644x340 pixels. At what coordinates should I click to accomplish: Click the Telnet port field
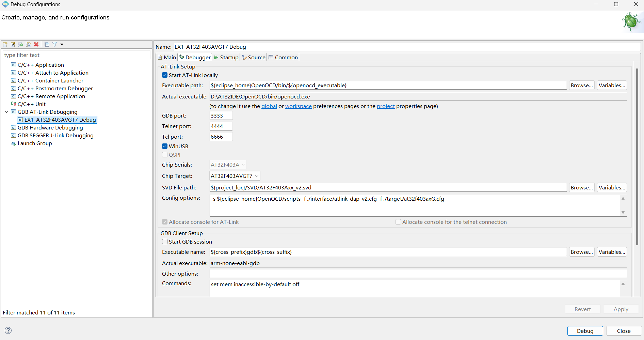221,126
